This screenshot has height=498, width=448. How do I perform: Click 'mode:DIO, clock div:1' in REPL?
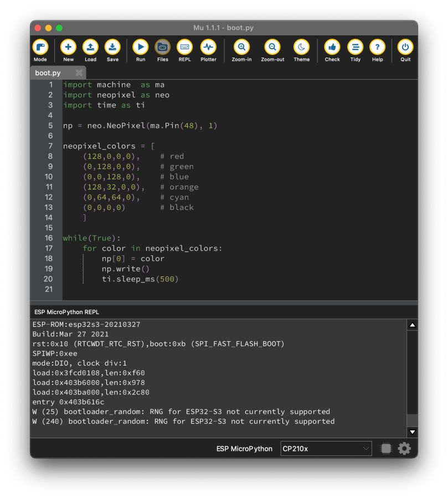pyautogui.click(x=79, y=363)
